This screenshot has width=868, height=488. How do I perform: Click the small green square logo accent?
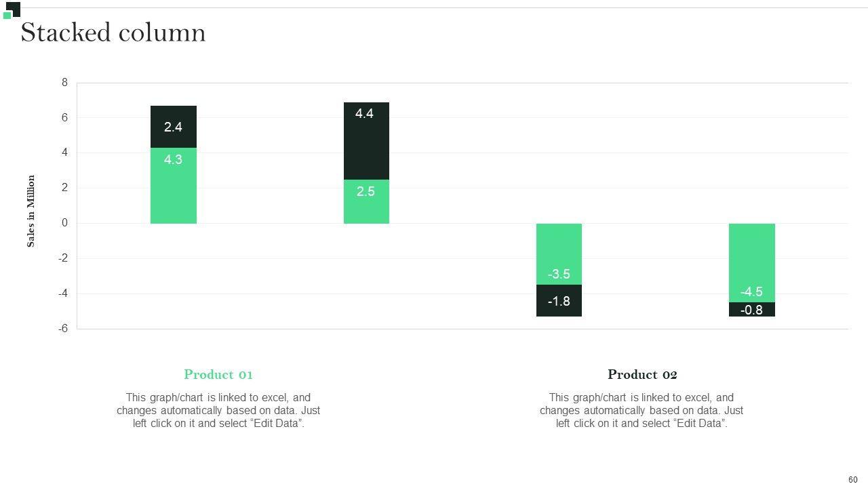(x=7, y=16)
